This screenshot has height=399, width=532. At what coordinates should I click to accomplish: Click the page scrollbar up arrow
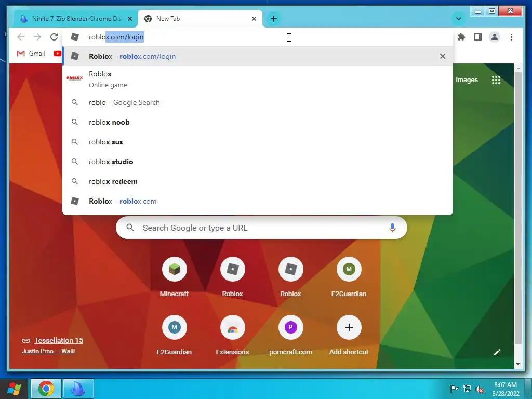click(x=518, y=68)
